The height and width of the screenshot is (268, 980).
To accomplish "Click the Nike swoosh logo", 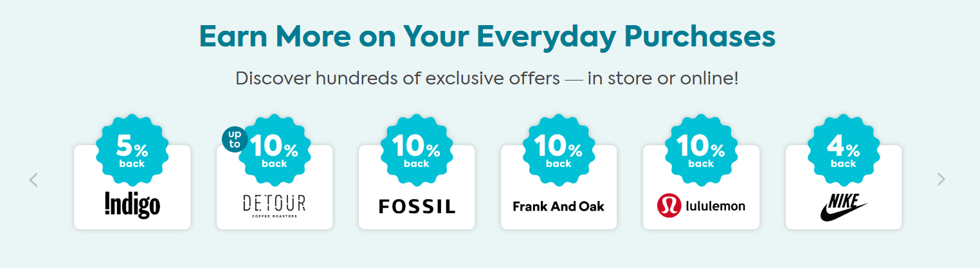I will [x=843, y=207].
